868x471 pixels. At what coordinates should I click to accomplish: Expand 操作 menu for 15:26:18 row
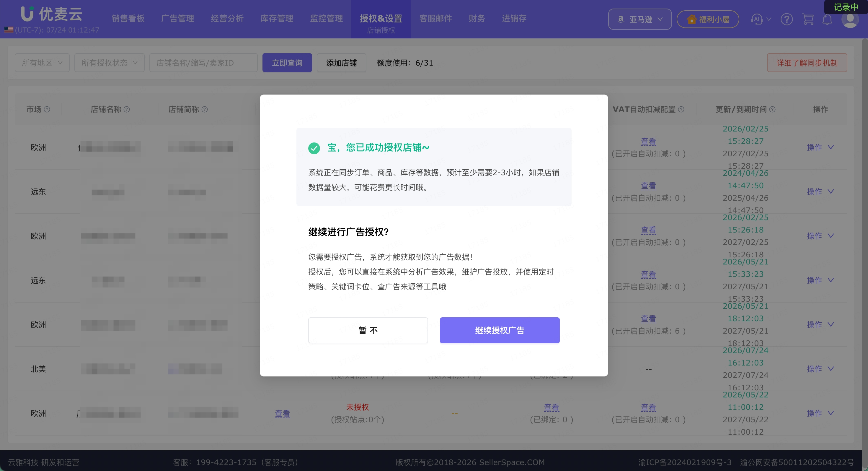pyautogui.click(x=820, y=236)
